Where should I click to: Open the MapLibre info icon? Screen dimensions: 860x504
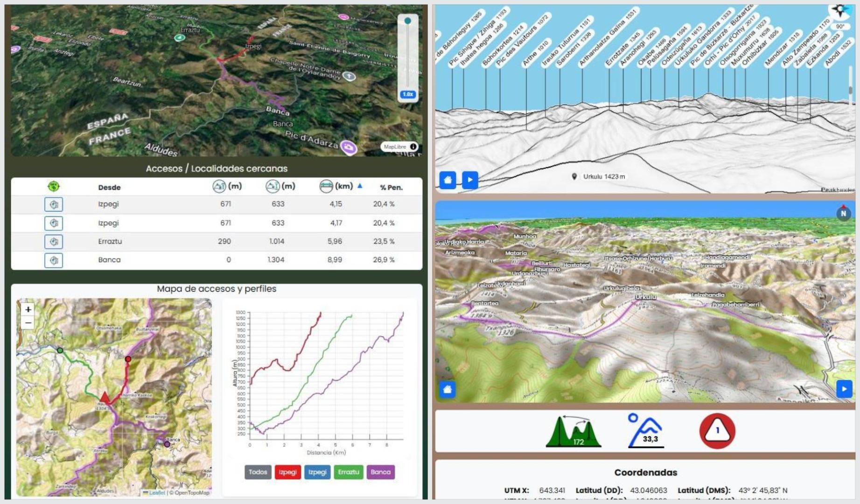tap(413, 147)
